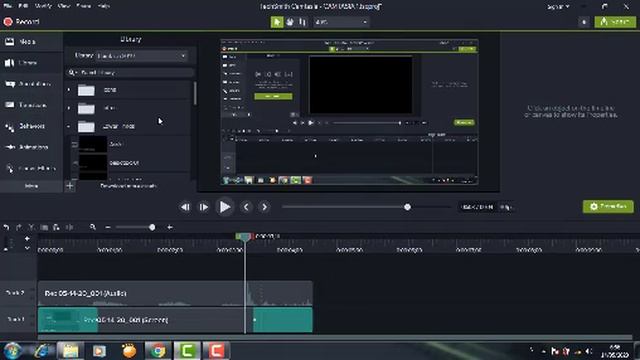Click the notifications bell icon

584,22
